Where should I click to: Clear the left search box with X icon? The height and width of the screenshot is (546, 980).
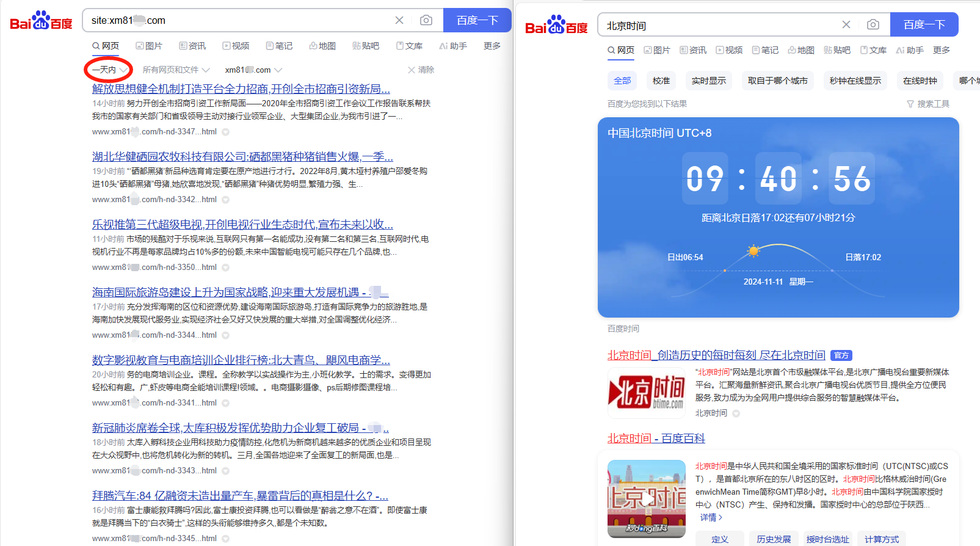(399, 20)
